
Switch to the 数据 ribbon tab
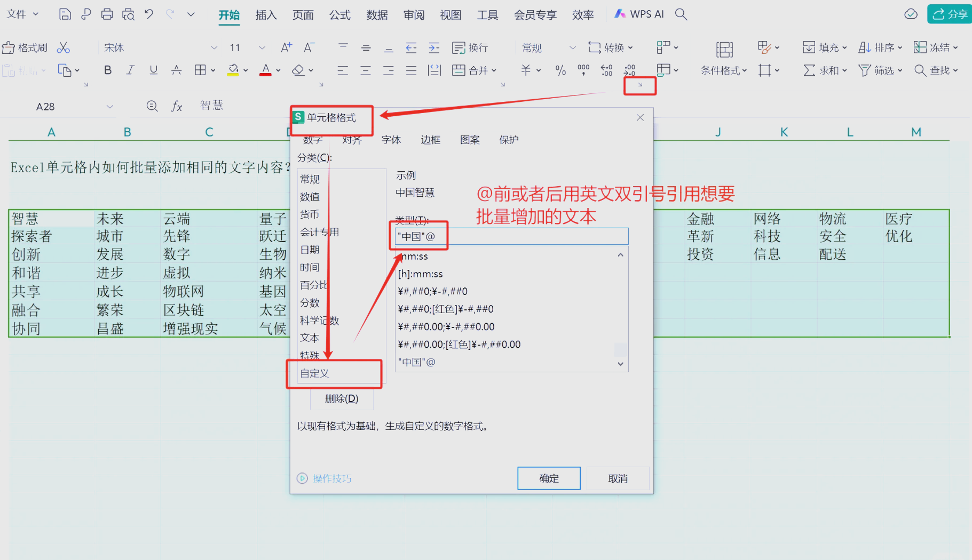point(377,15)
